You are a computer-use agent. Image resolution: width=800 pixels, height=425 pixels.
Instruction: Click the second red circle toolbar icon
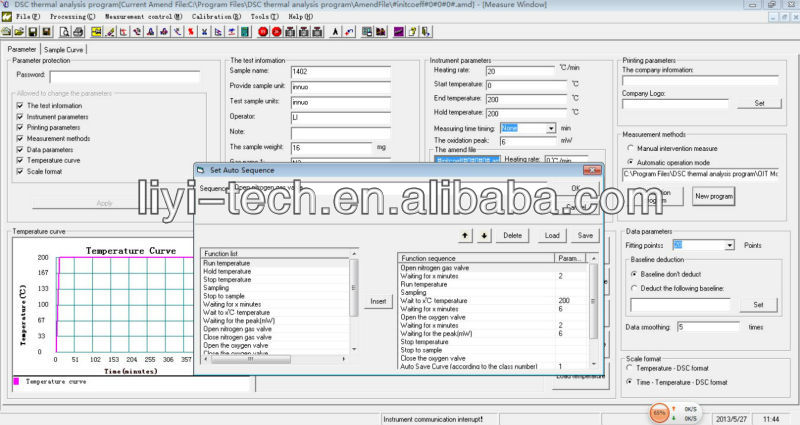[x=277, y=32]
